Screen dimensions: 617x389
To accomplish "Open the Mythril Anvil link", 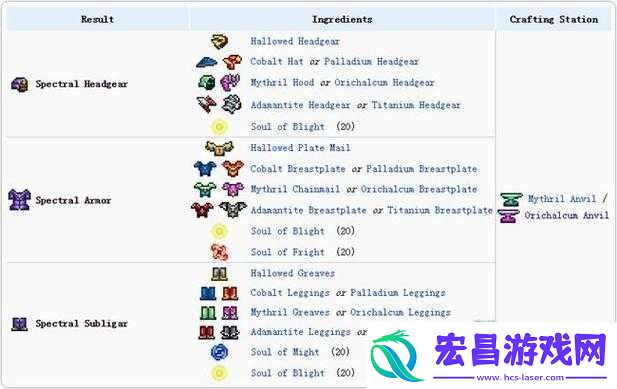I will tap(562, 199).
